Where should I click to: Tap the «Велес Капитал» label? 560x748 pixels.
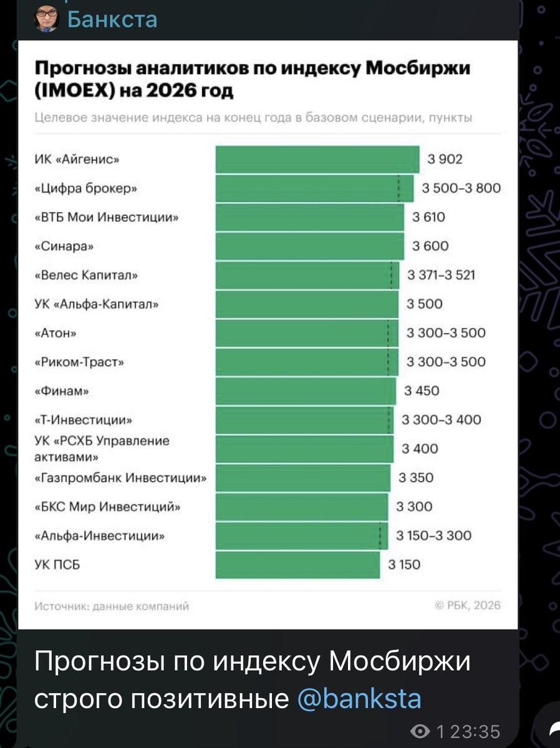pos(86,275)
